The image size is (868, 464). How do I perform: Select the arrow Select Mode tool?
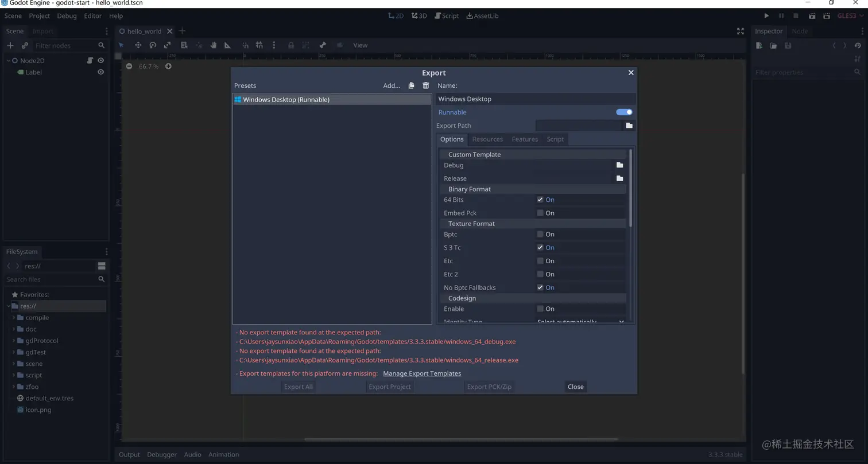pyautogui.click(x=121, y=45)
